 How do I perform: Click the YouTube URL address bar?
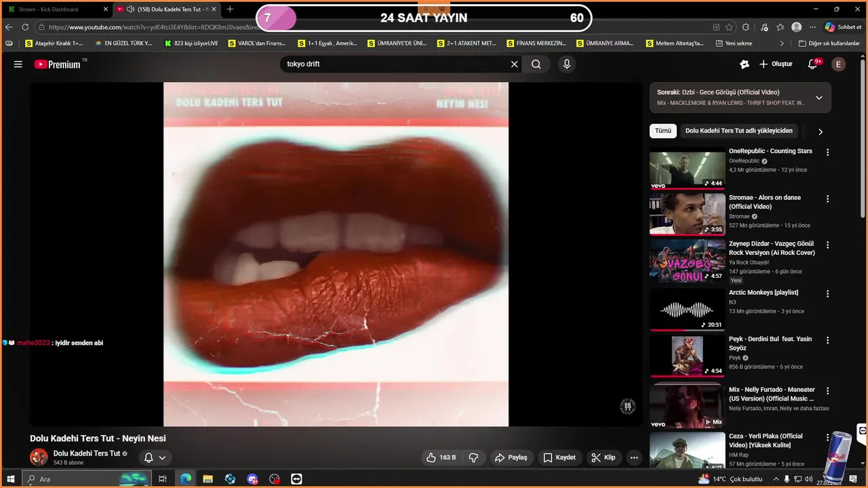click(153, 27)
